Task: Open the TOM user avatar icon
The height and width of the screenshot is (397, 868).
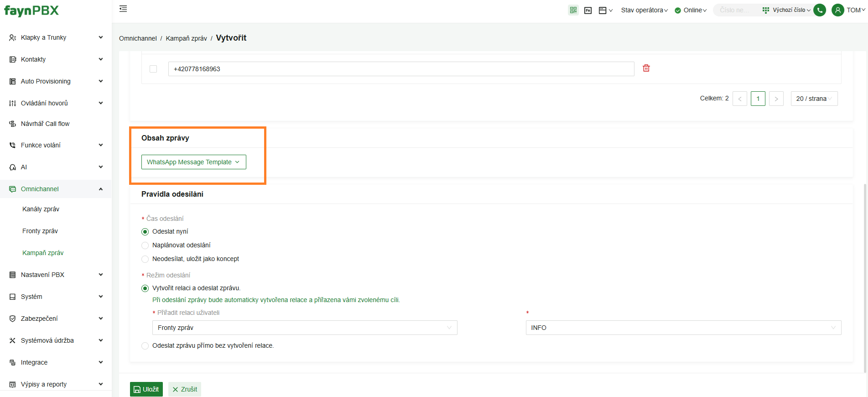Action: [x=837, y=10]
